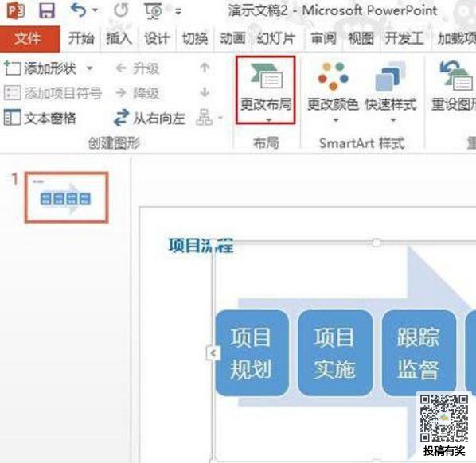Select the 项目实施 shape
This screenshot has width=476, height=463.
[x=335, y=353]
